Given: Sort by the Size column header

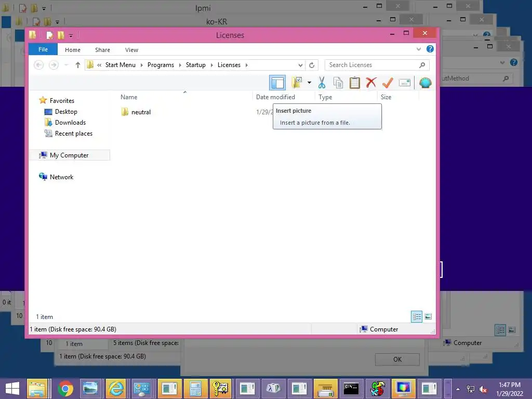Looking at the screenshot, I should coord(386,97).
